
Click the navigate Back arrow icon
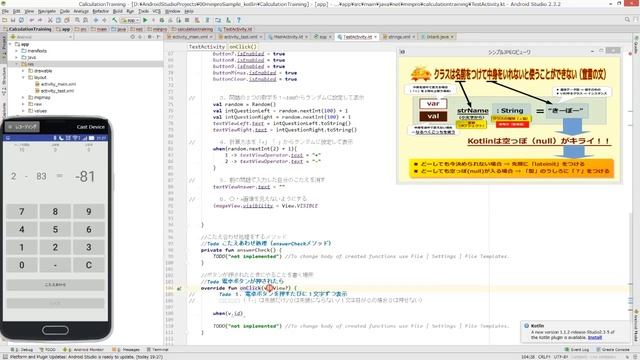(x=96, y=20)
